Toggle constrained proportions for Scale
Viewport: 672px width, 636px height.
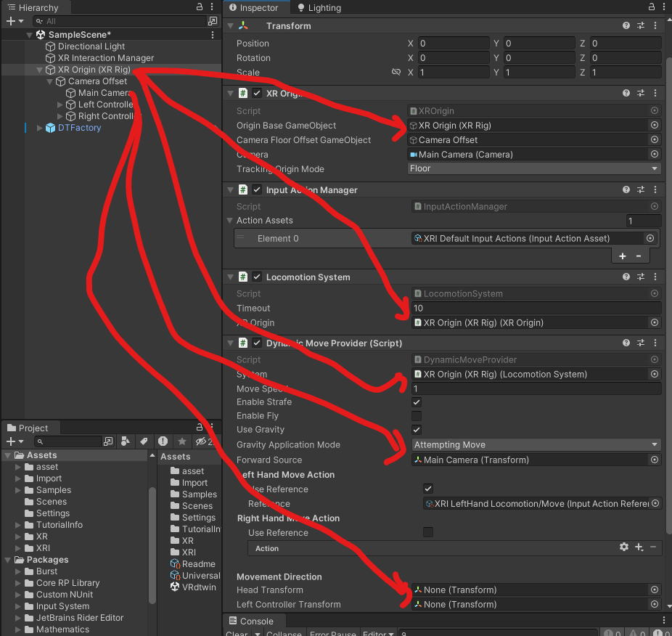point(396,72)
